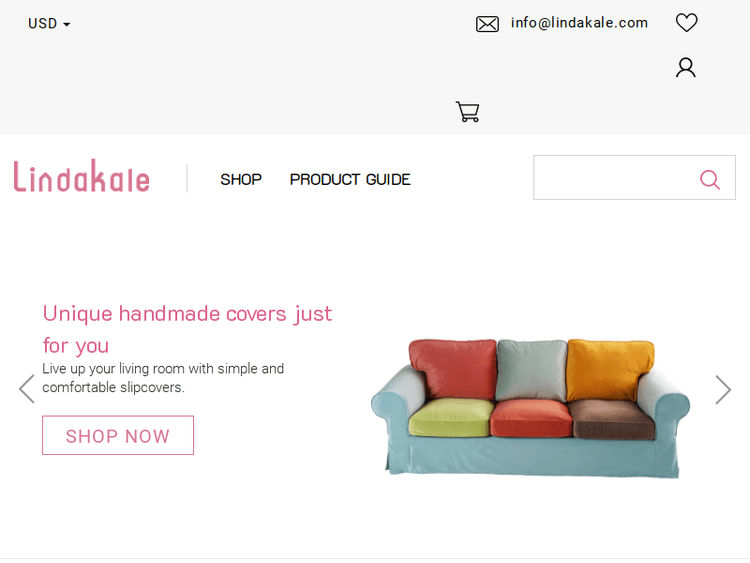The height and width of the screenshot is (563, 750).
Task: Click the red sofa back cushion
Action: (453, 368)
